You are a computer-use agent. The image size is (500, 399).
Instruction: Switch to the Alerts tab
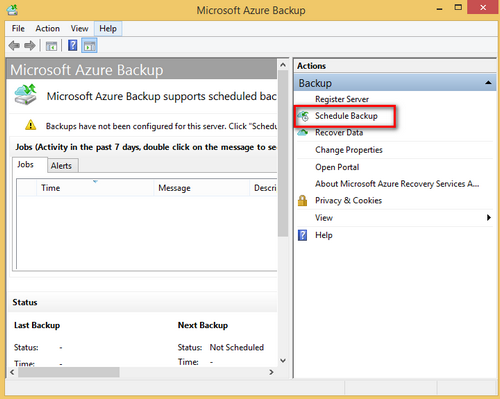pyautogui.click(x=61, y=166)
